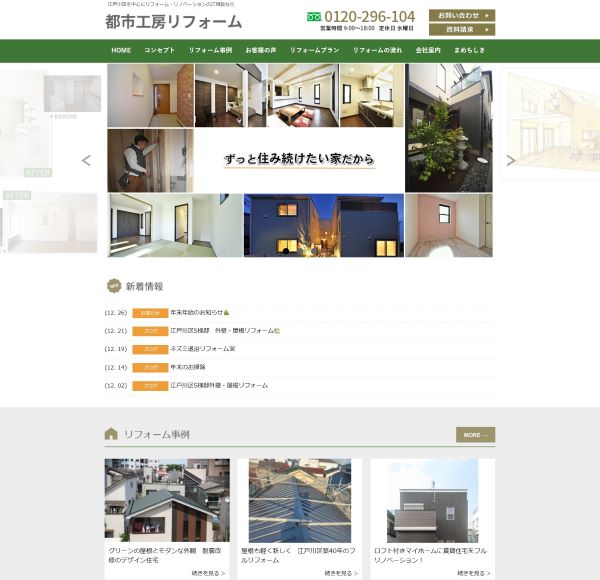Image resolution: width=600 pixels, height=580 pixels.
Task: Click the ブログ tag on 12.19 entry
Action: point(150,349)
